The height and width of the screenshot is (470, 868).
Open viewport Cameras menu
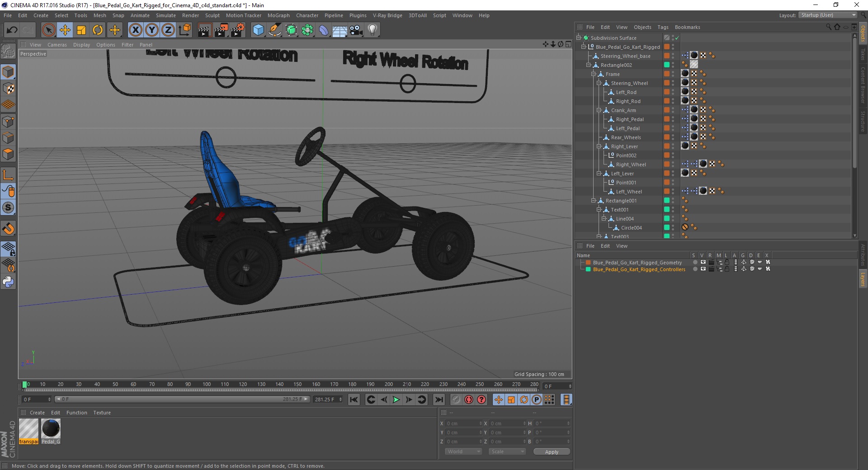57,45
